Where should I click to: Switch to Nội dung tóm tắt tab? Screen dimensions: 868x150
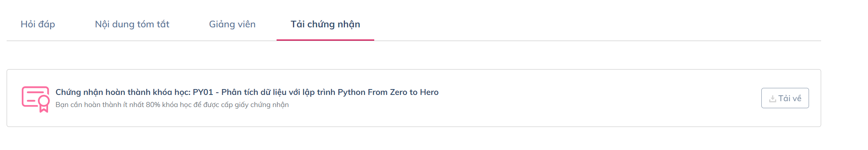click(x=132, y=24)
